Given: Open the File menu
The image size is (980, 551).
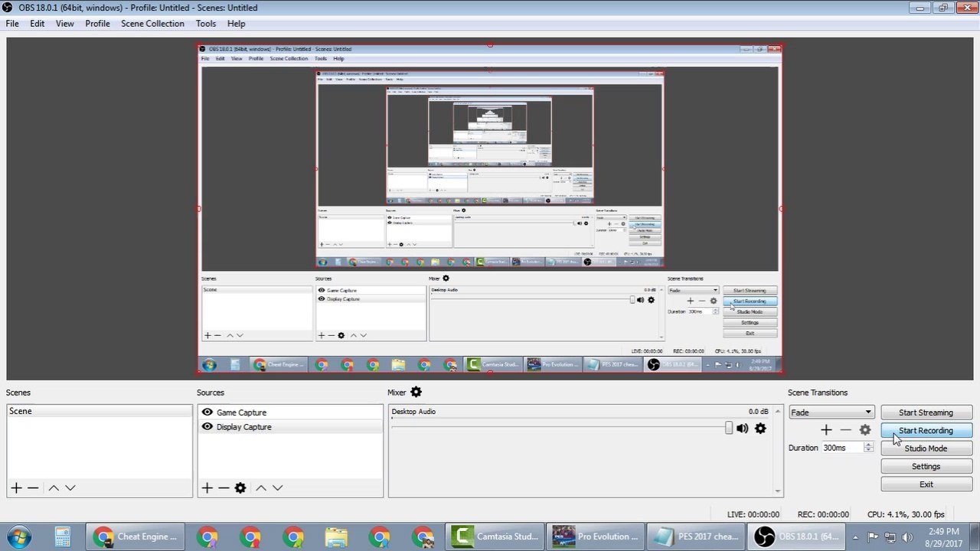Looking at the screenshot, I should pos(12,24).
